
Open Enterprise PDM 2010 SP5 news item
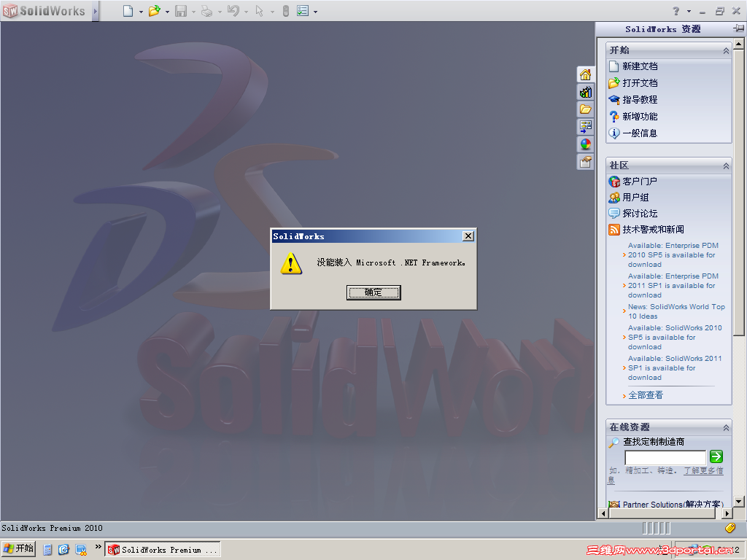673,254
